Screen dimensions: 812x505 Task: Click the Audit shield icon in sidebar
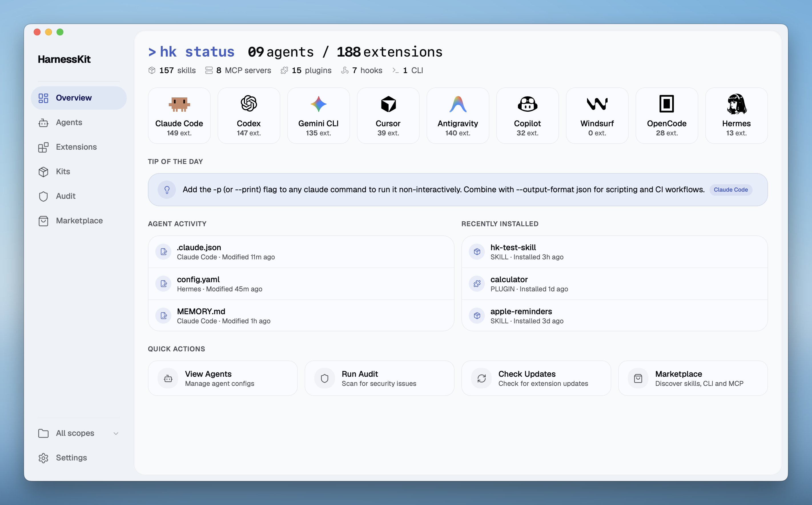point(43,196)
